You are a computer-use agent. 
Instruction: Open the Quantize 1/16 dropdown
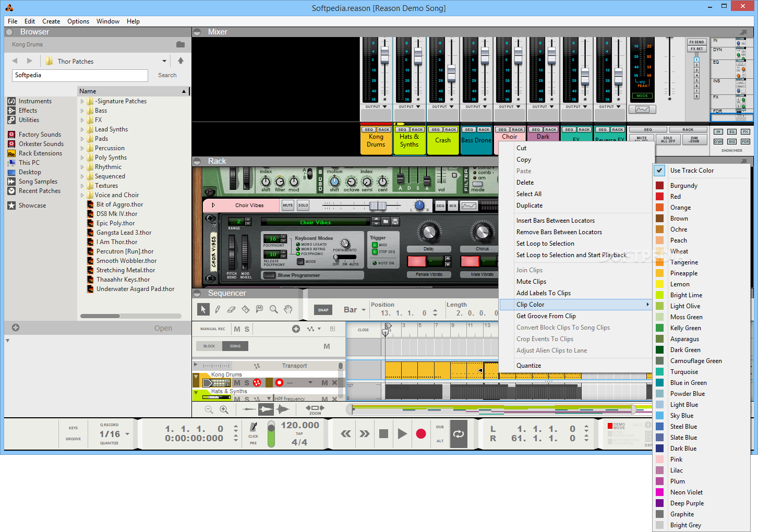tap(127, 434)
